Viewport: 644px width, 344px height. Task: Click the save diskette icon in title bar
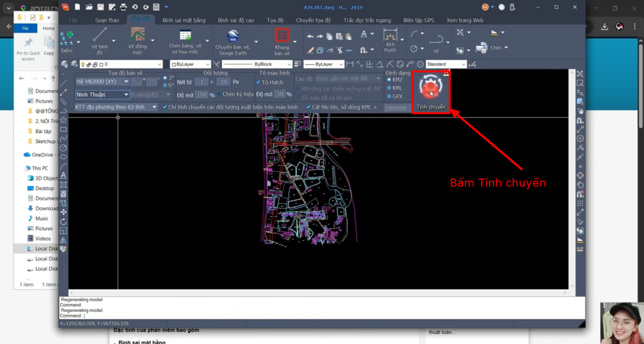coord(100,7)
